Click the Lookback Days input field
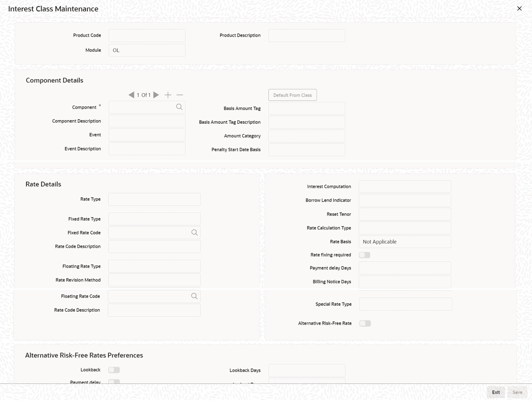 click(307, 370)
